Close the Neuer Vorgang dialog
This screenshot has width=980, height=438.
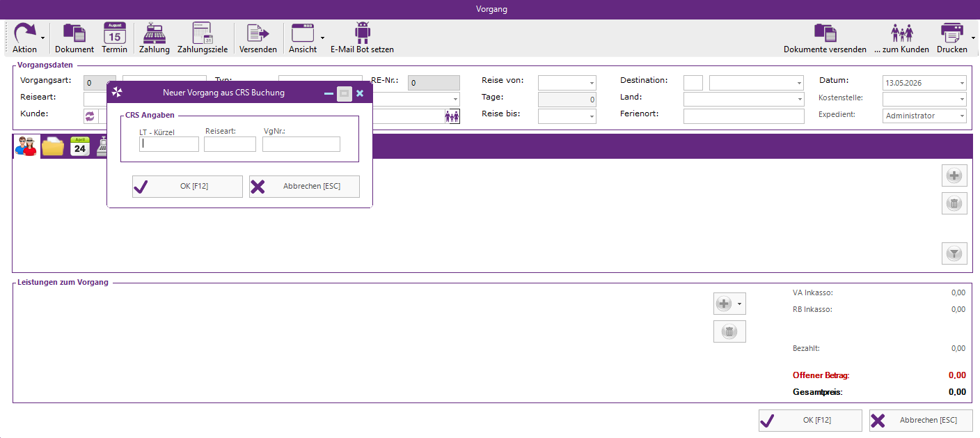(360, 93)
